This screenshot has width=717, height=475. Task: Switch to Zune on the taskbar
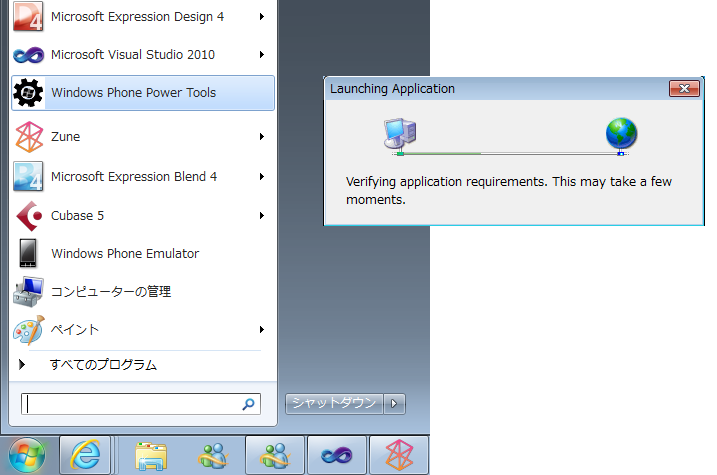[399, 455]
